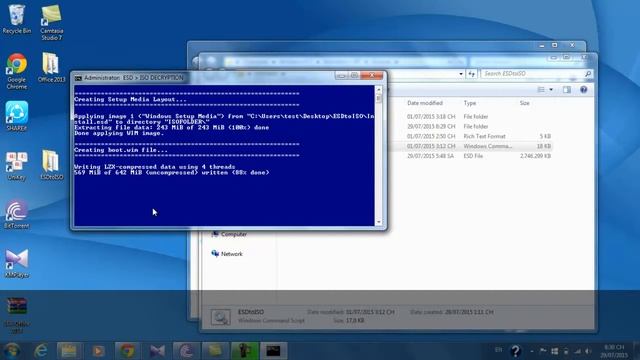Close the ESD > ISO DECRYPTION window

pyautogui.click(x=372, y=76)
